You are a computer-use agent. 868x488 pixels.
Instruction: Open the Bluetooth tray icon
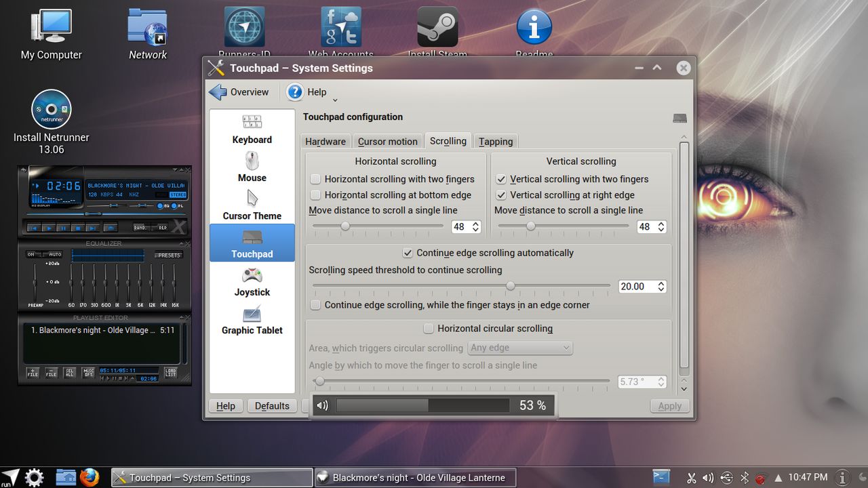[744, 478]
